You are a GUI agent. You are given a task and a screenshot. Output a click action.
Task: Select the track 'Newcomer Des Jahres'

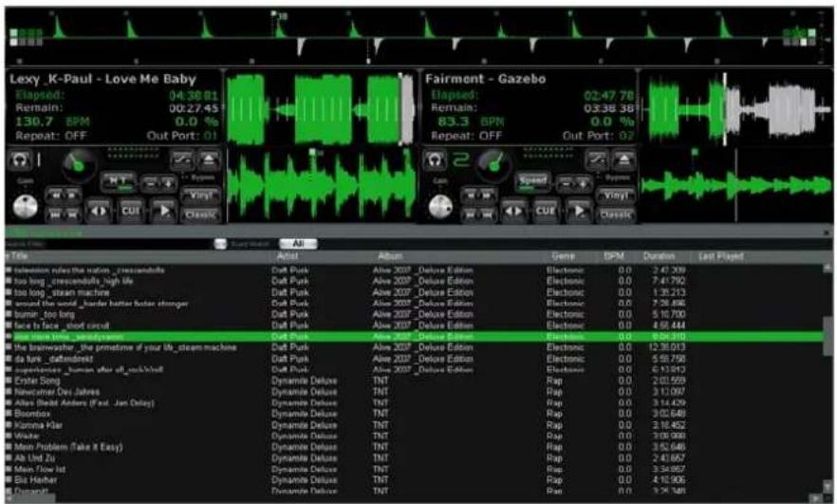(x=57, y=392)
